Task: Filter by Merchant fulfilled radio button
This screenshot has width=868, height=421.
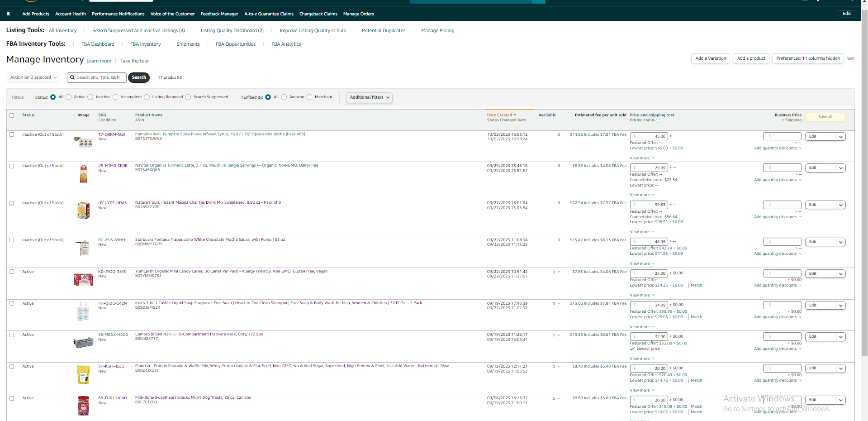Action: point(309,97)
